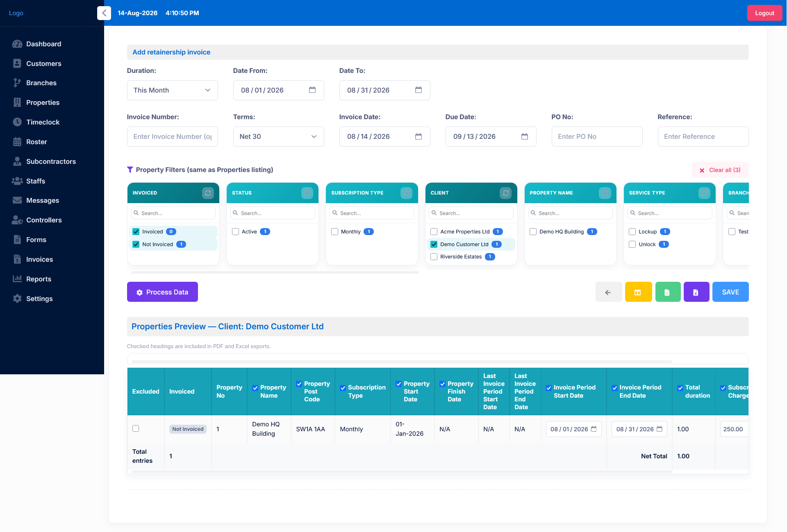The height and width of the screenshot is (532, 787).
Task: Click the Invoice Number input field
Action: pos(173,136)
